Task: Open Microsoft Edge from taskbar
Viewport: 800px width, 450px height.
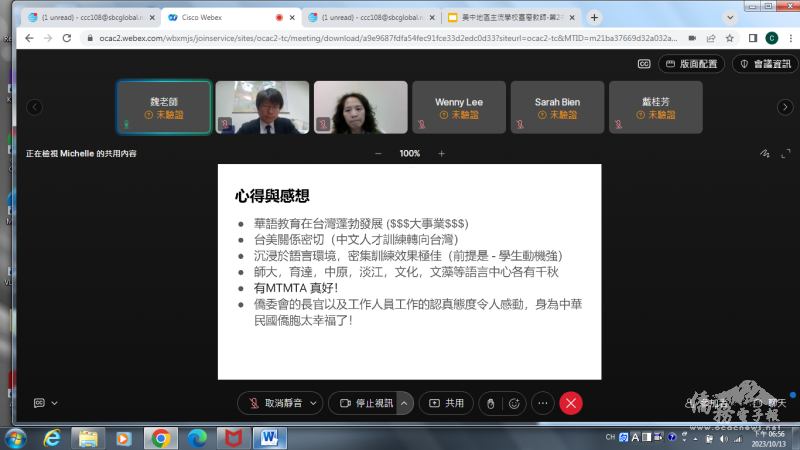Action: pyautogui.click(x=197, y=438)
